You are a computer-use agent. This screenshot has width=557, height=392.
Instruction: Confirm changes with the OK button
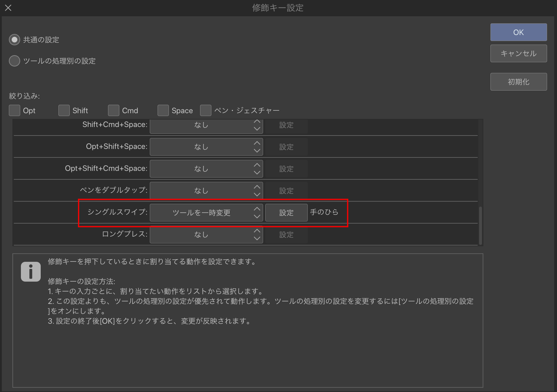click(519, 32)
